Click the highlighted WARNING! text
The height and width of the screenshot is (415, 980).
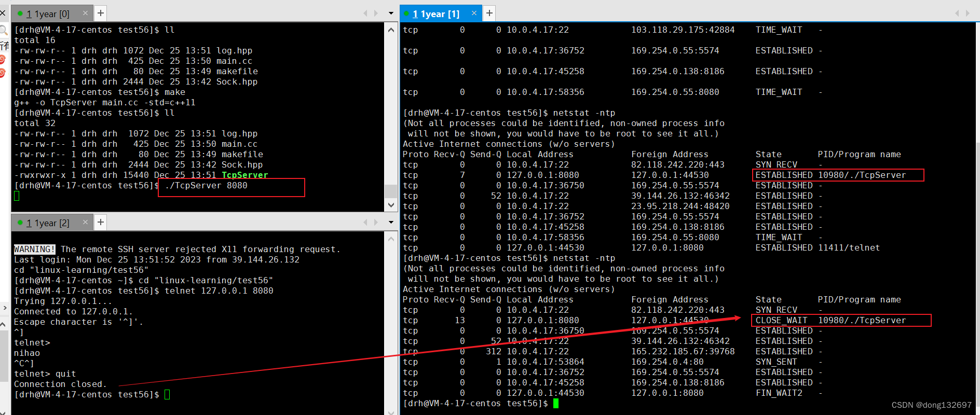tap(34, 249)
